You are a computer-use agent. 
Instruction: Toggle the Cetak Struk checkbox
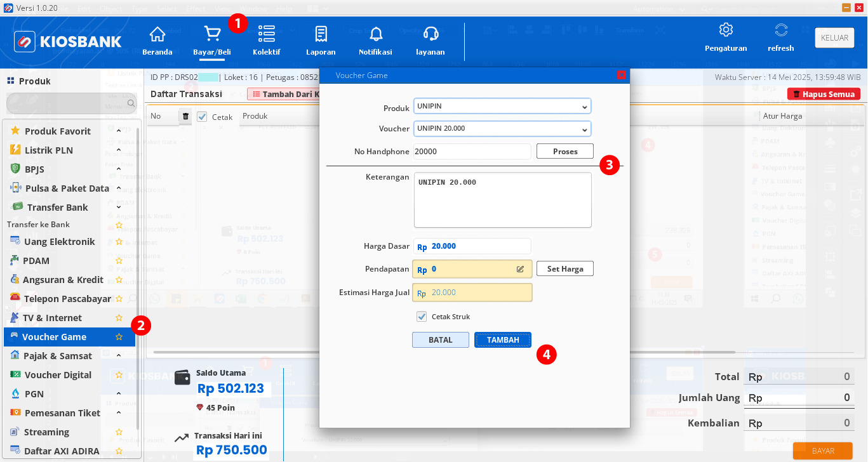pyautogui.click(x=422, y=317)
